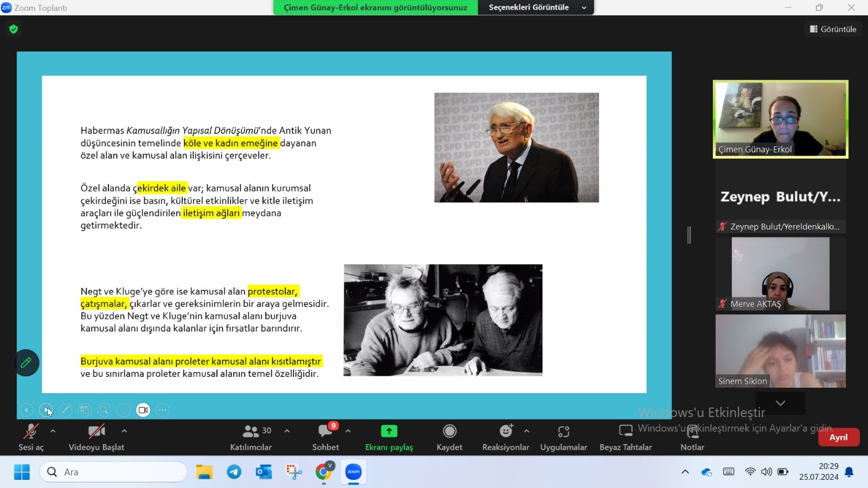Open Telegram from taskbar
The width and height of the screenshot is (868, 488).
(x=234, y=472)
